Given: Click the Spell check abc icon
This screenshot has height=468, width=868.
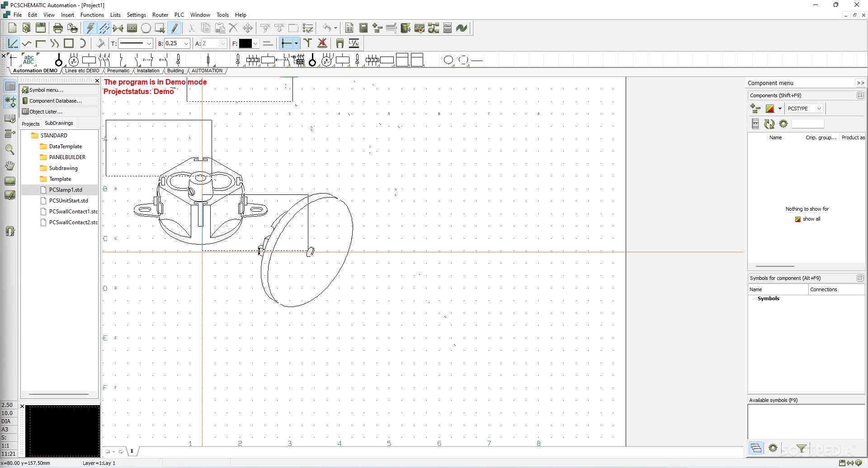Looking at the screenshot, I should point(420,28).
